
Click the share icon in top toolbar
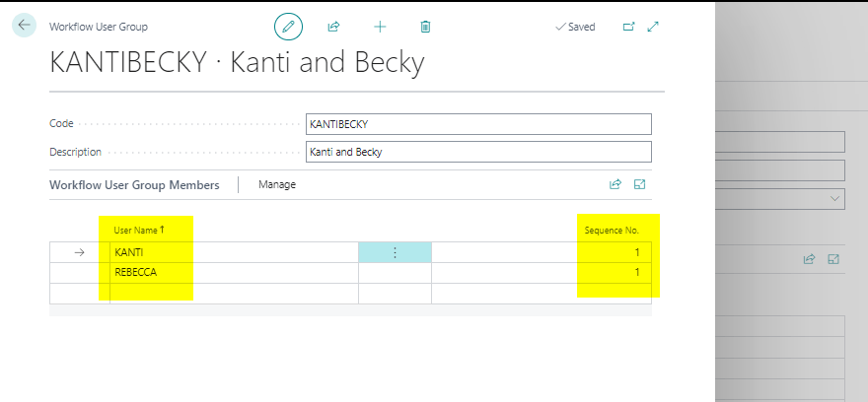coord(333,27)
